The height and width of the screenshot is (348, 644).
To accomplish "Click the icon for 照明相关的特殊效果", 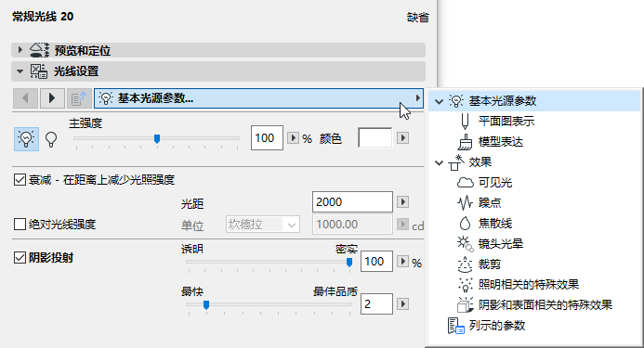I will pyautogui.click(x=465, y=284).
